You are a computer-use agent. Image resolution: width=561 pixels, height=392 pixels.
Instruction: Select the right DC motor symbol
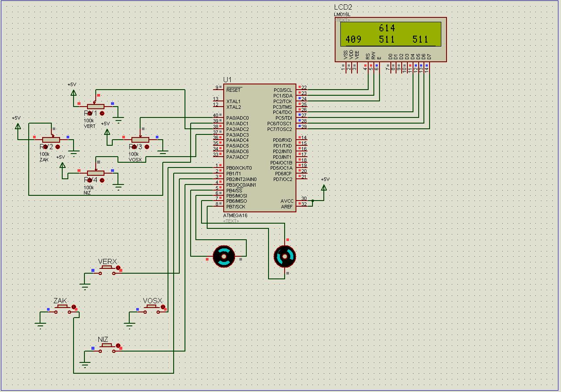click(x=285, y=256)
